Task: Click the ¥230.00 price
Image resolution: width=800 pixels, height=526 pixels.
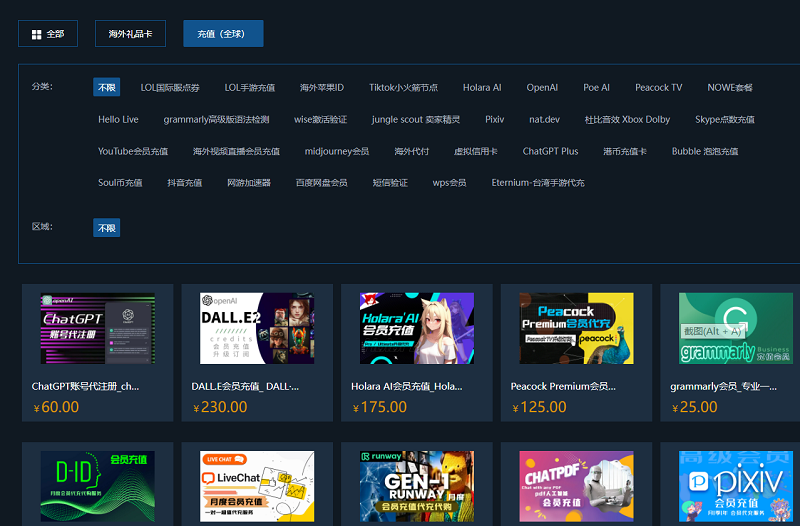Action: click(220, 407)
